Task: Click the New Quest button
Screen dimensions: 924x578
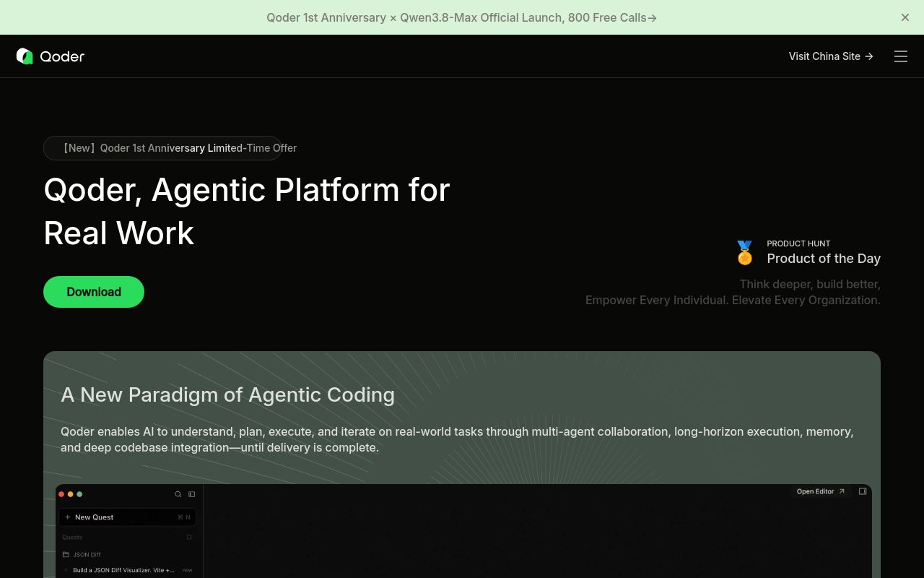Action: click(x=127, y=517)
